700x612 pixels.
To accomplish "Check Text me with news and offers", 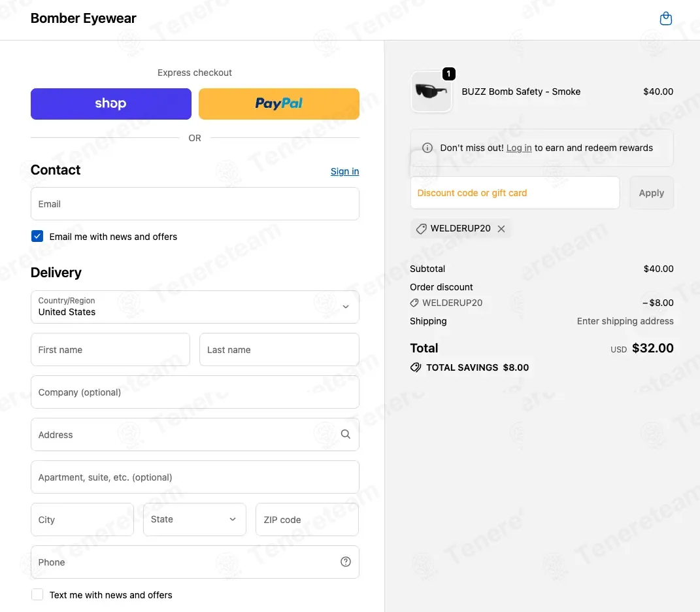I will pos(37,594).
